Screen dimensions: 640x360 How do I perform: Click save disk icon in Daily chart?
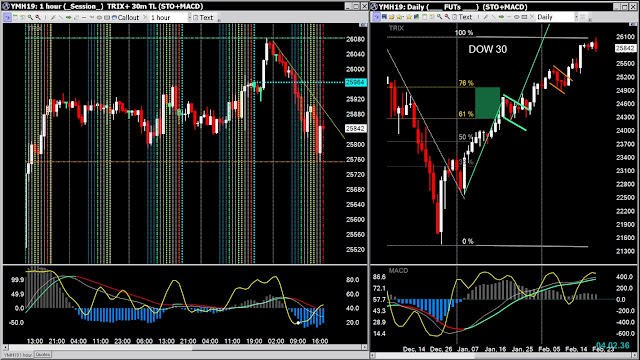click(384, 17)
